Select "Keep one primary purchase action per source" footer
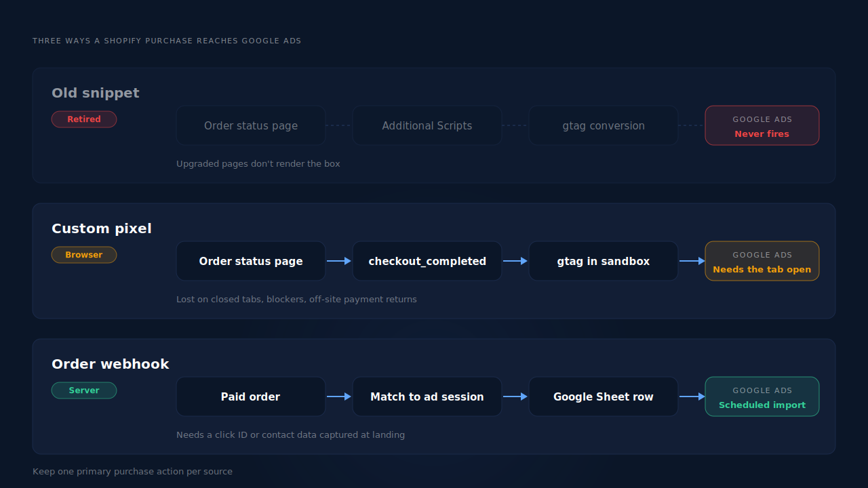Screen dimensions: 868x488 pyautogui.click(x=132, y=471)
